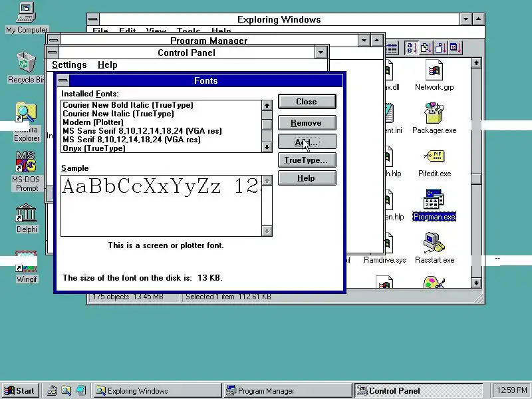Select Courier New Italic (TrueType) font
Viewport: 532px width, 399px height.
click(161, 114)
